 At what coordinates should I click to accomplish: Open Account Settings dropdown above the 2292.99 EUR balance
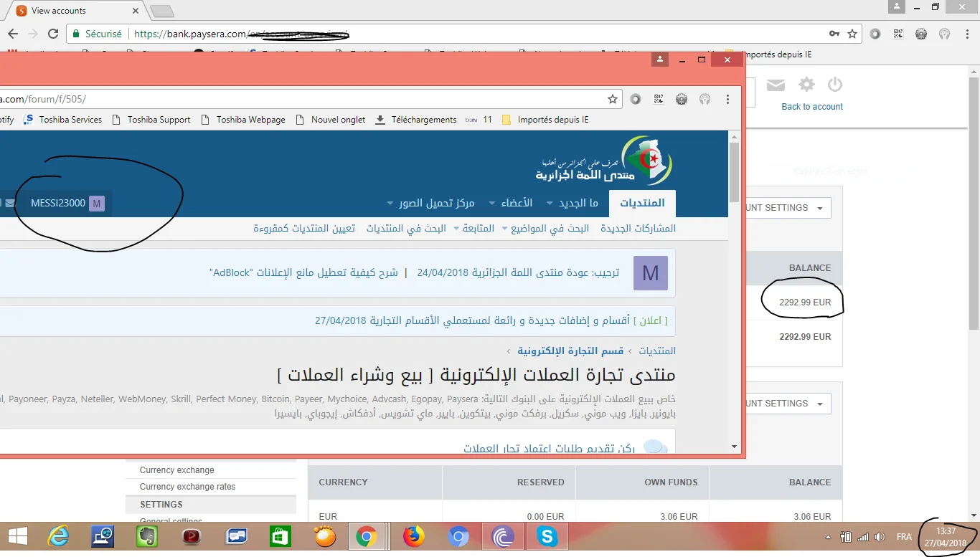(x=788, y=208)
